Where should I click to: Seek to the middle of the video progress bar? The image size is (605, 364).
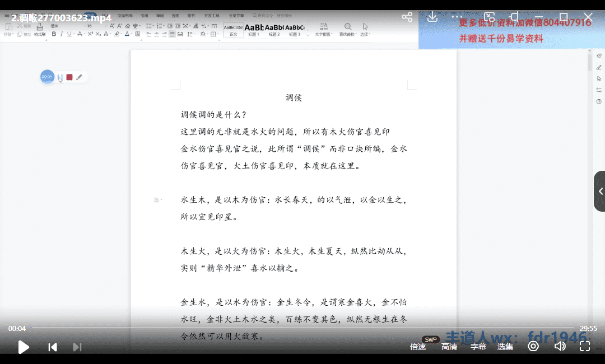[302, 328]
